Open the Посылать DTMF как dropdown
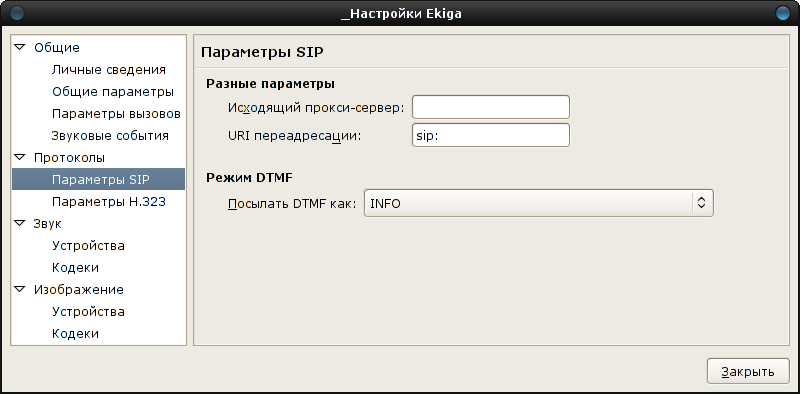The image size is (800, 394). (x=538, y=203)
